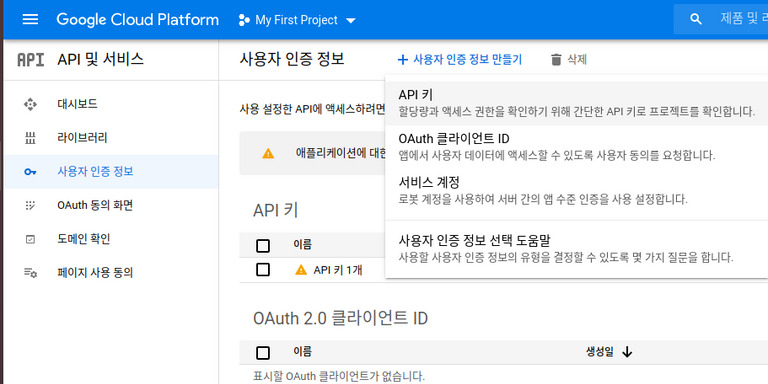Click the OAuth 2.0 클라이언트 ID section heading
This screenshot has height=384, width=768.
coord(340,318)
